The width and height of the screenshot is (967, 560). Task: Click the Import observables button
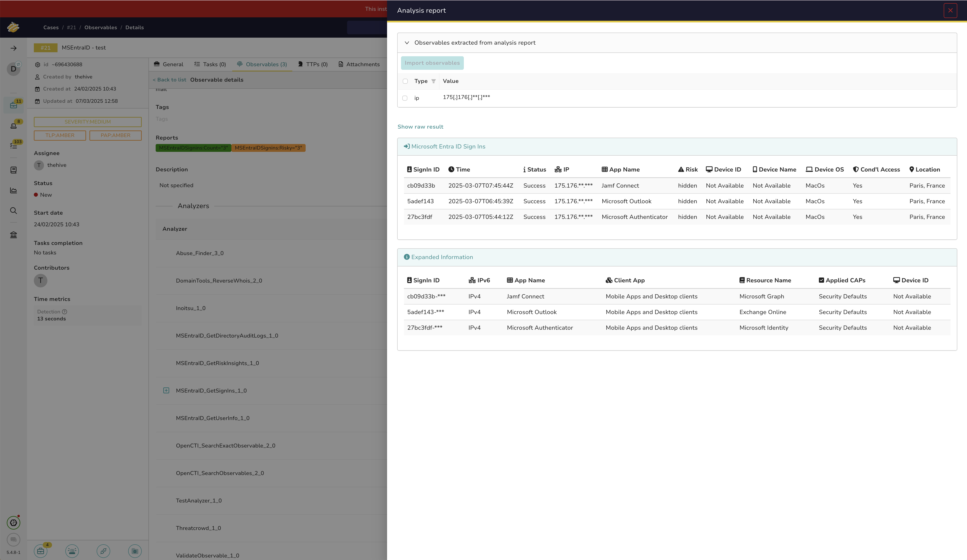pyautogui.click(x=432, y=63)
